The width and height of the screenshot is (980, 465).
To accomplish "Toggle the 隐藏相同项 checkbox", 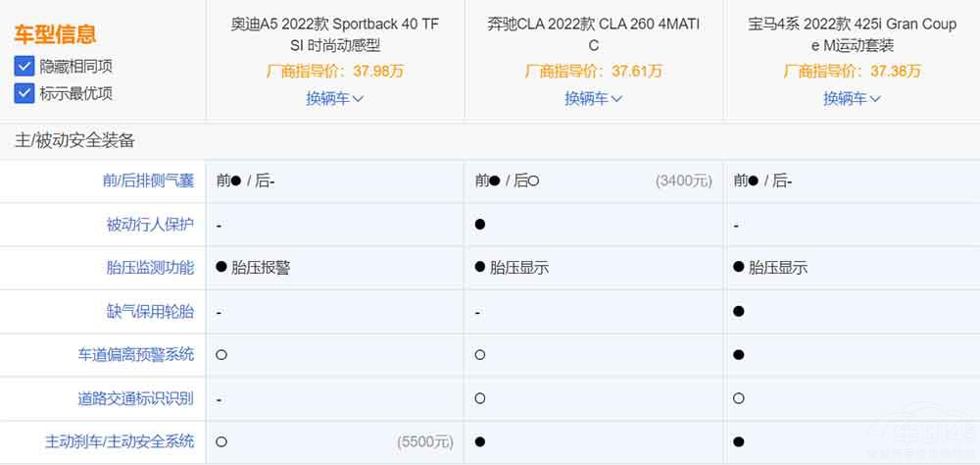I will click(x=24, y=67).
